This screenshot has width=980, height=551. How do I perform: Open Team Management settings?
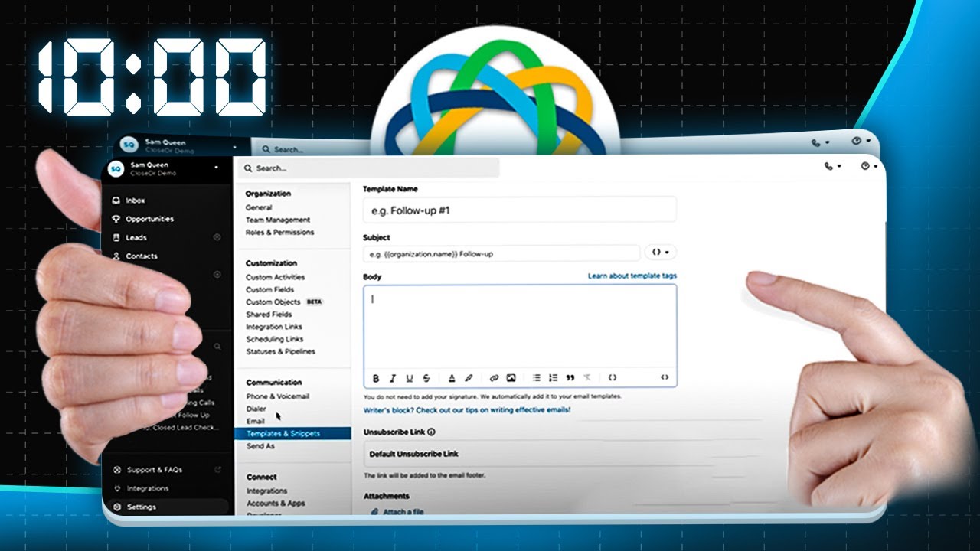click(278, 220)
